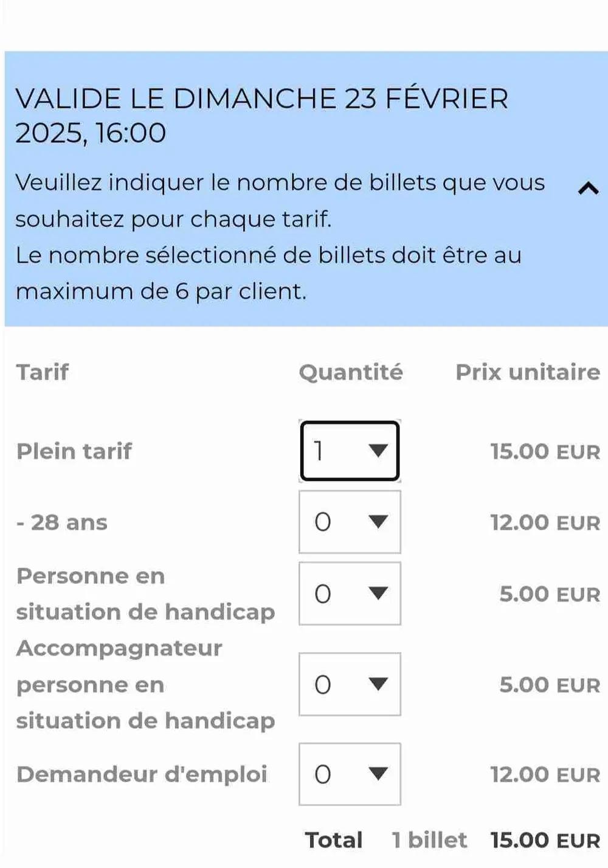Open the Plein tarif quantity dropdown

(350, 451)
